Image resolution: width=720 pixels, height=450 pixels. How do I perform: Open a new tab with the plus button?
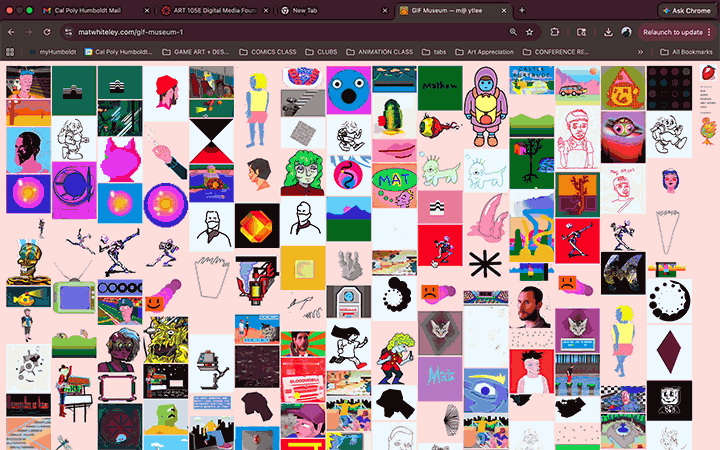[x=522, y=10]
